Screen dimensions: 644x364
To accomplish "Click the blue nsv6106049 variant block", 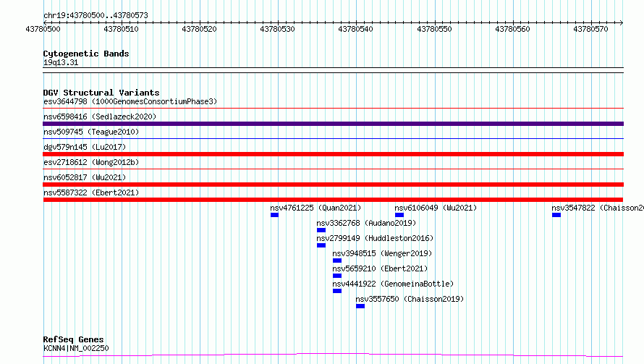I will click(x=399, y=215).
